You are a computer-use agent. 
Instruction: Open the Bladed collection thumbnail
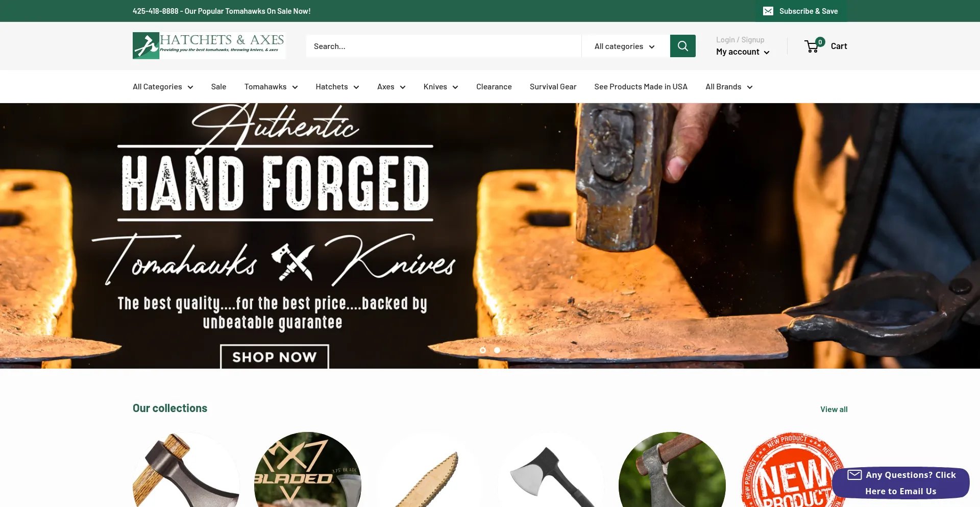pos(308,470)
